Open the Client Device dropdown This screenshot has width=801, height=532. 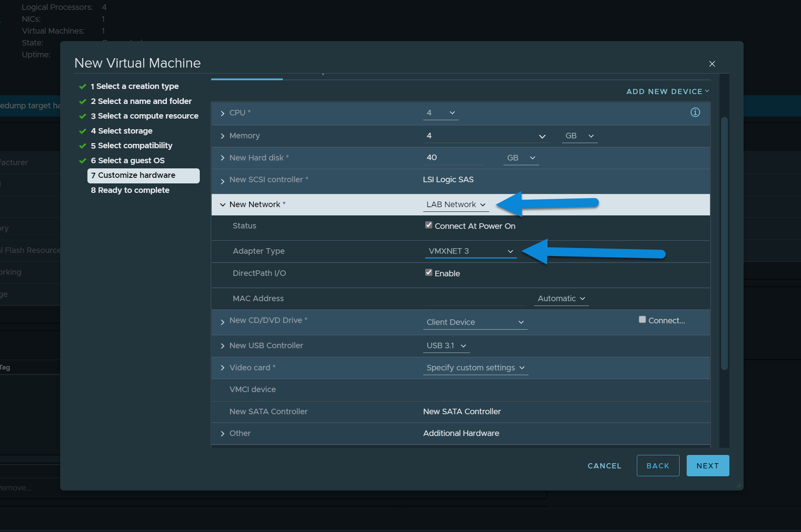coord(475,323)
